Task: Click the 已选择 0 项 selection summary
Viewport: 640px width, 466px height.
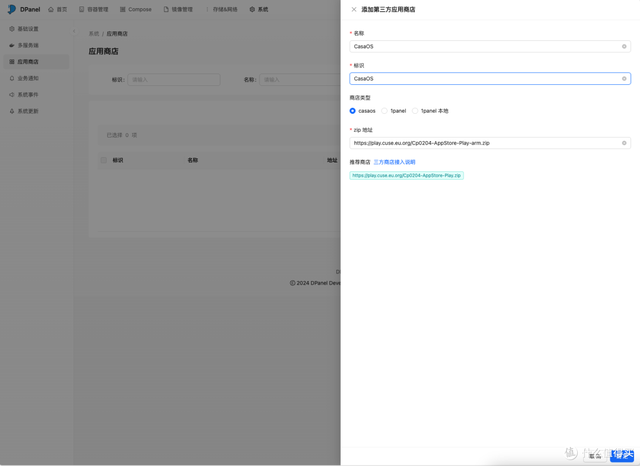Action: (x=122, y=135)
